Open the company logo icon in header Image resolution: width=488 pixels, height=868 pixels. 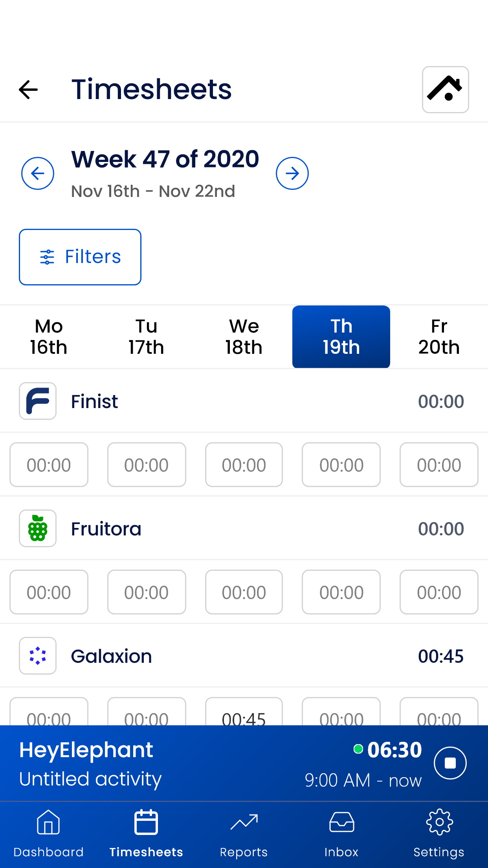(x=445, y=90)
